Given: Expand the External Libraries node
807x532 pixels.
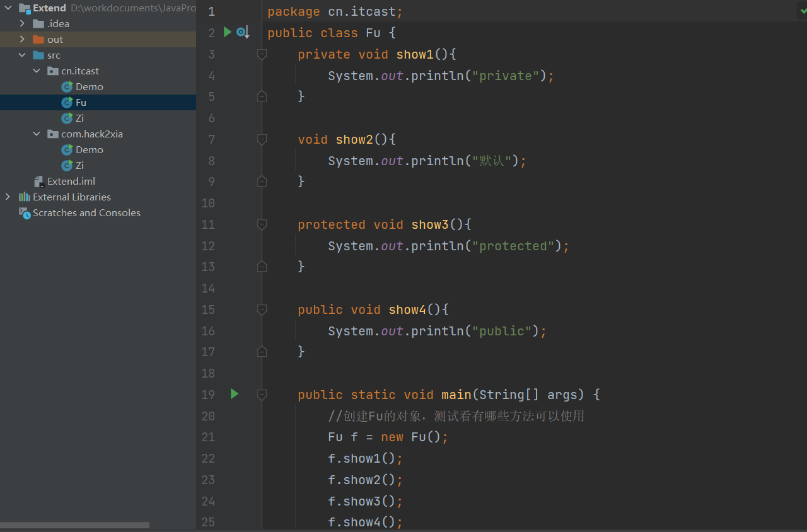Looking at the screenshot, I should [8, 197].
